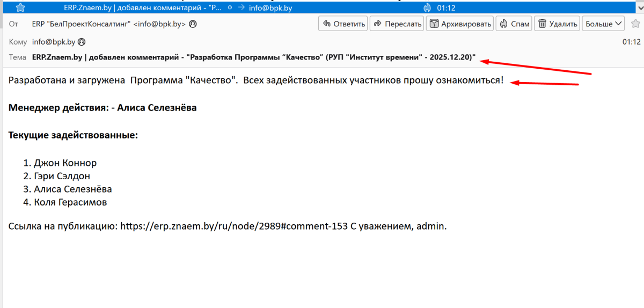Delete the email with Удалить

[x=557, y=24]
